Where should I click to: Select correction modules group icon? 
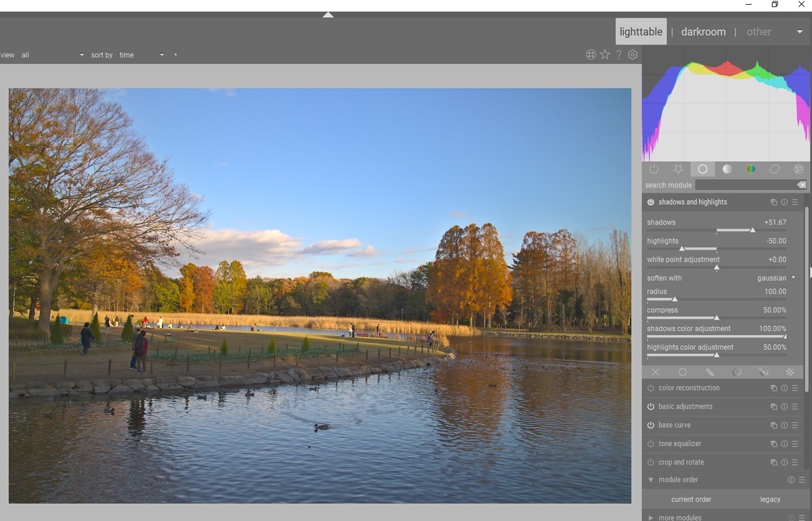(x=775, y=169)
